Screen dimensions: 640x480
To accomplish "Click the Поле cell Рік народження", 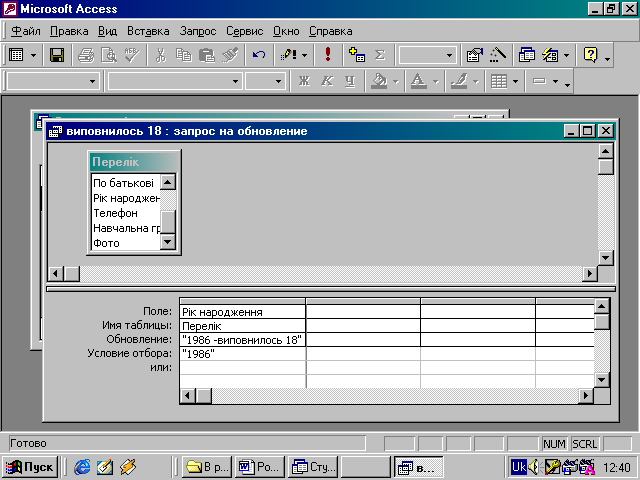I will [242, 312].
